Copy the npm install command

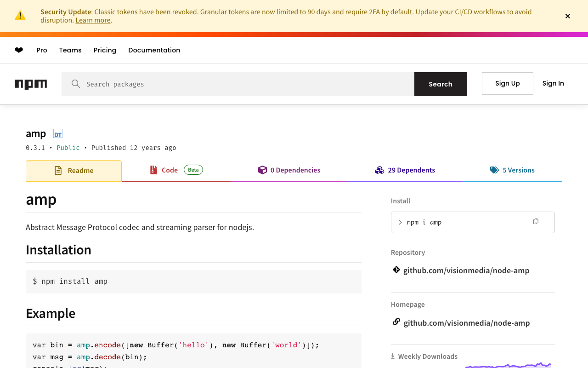[536, 222]
